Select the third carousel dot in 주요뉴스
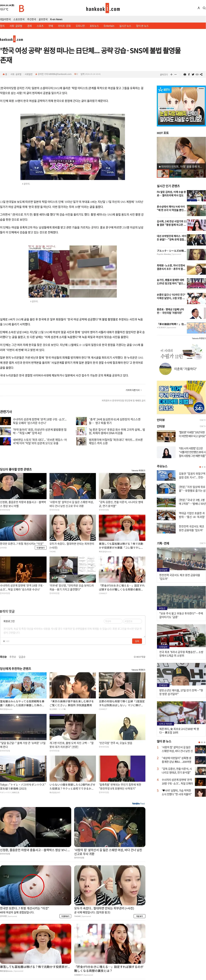Image resolution: width=206 pixels, height=980 pixels. click(205, 466)
